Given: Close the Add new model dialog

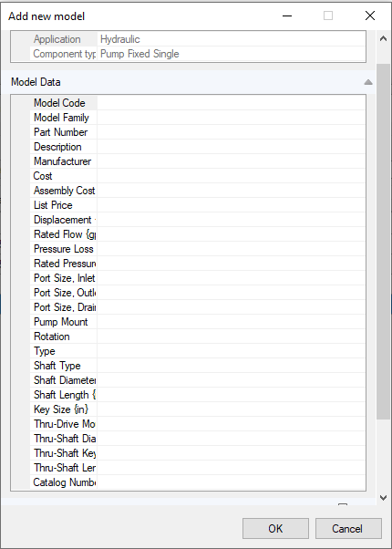Looking at the screenshot, I should coord(370,16).
